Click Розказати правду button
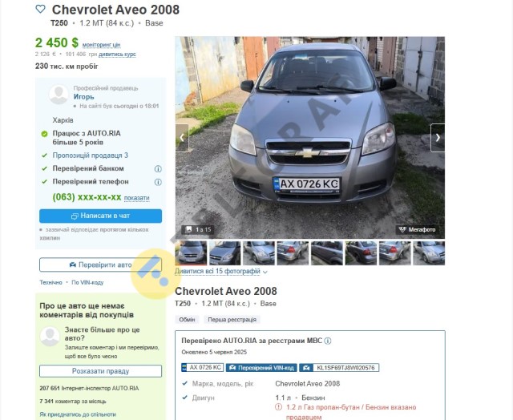513x420 pixels. point(100,371)
